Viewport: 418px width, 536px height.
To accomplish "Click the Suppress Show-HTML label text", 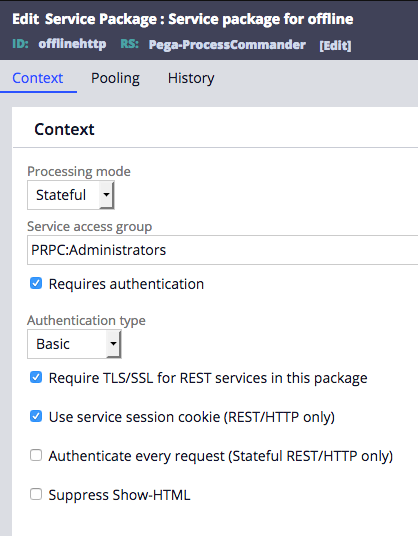I will 119,495.
